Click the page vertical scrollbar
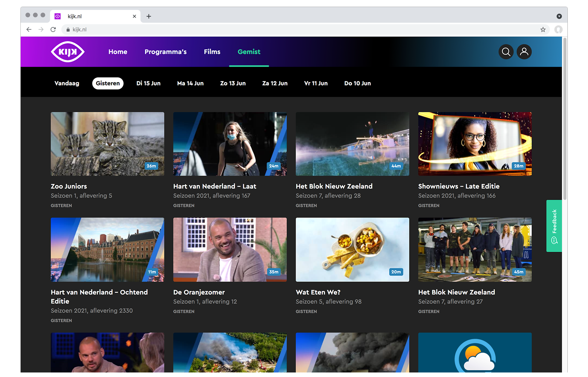 pyautogui.click(x=565, y=119)
